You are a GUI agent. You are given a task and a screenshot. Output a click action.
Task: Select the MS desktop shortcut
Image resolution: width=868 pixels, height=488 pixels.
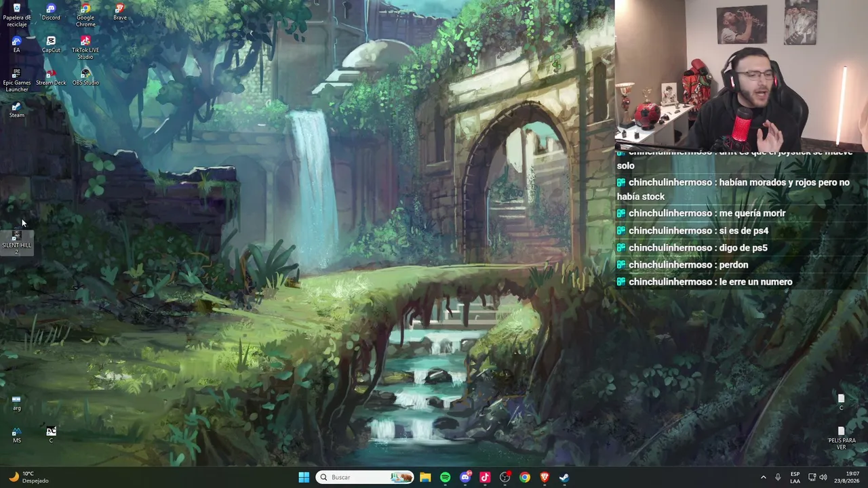(x=17, y=435)
